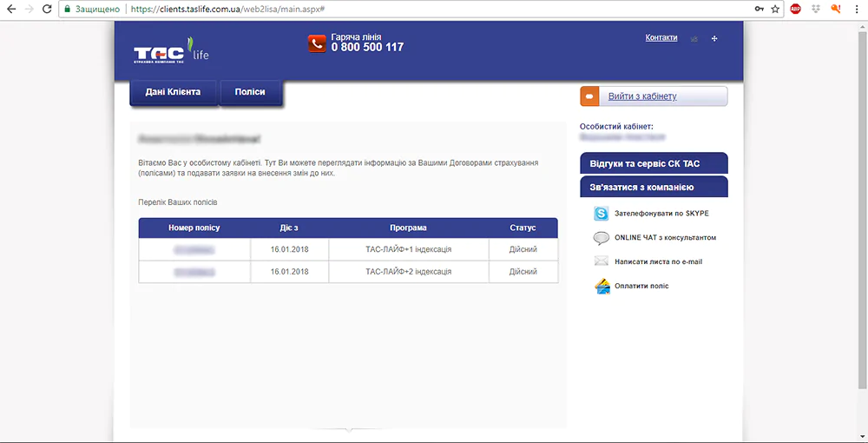Click the pay policy card icon

point(602,286)
